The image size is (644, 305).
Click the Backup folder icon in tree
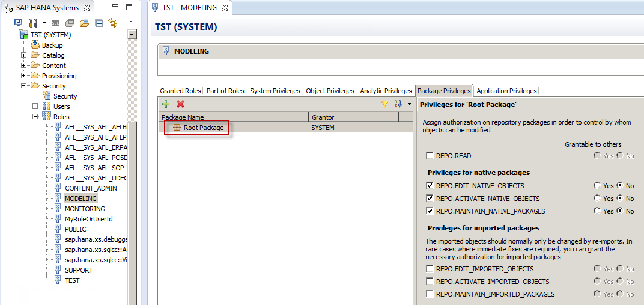[35, 45]
